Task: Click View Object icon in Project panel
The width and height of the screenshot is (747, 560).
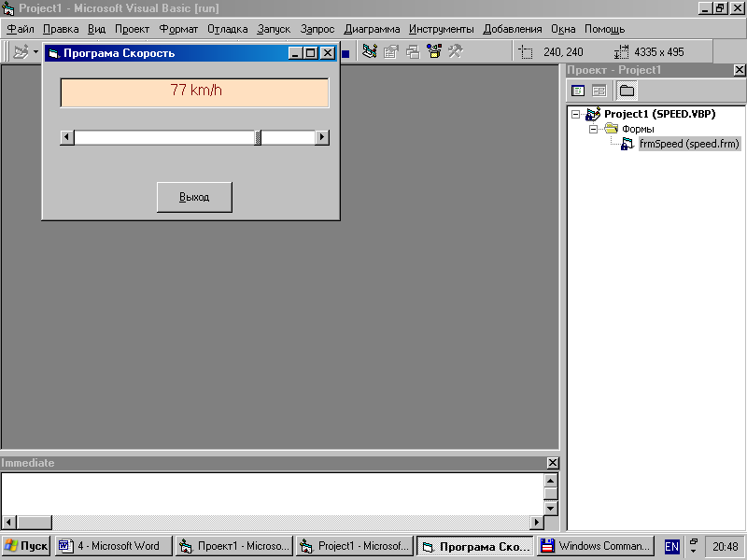Action: point(599,91)
